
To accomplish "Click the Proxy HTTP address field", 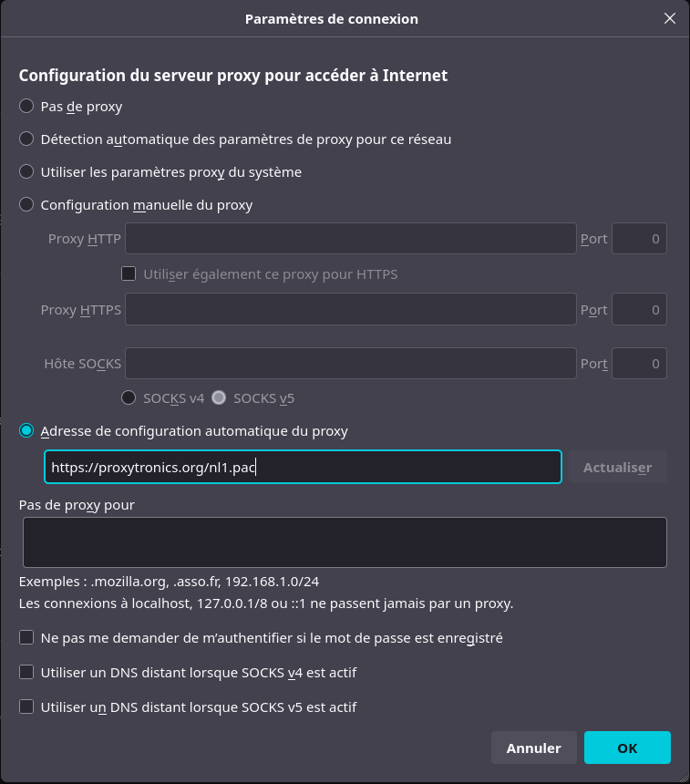I will coord(351,239).
